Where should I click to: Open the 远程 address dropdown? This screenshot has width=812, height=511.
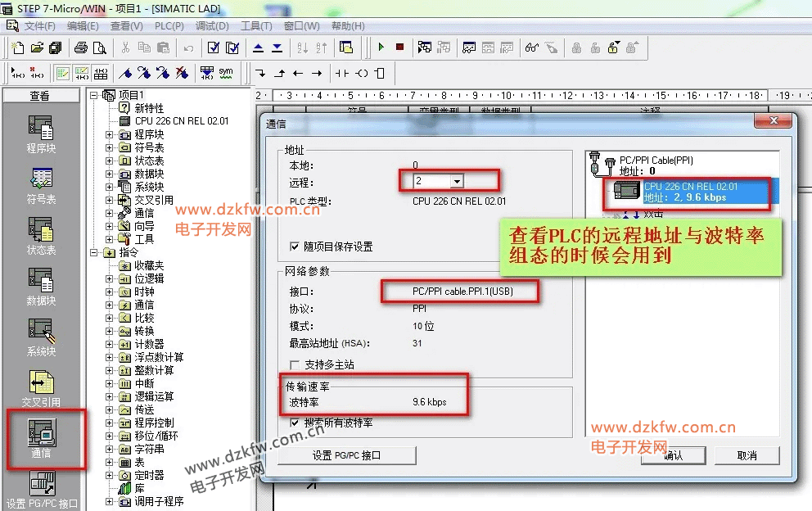tap(457, 182)
